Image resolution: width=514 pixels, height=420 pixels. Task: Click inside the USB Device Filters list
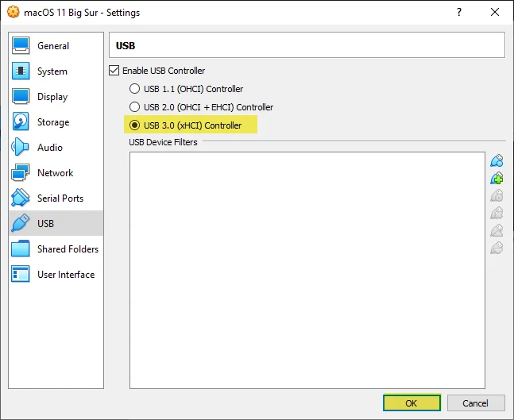[307, 270]
